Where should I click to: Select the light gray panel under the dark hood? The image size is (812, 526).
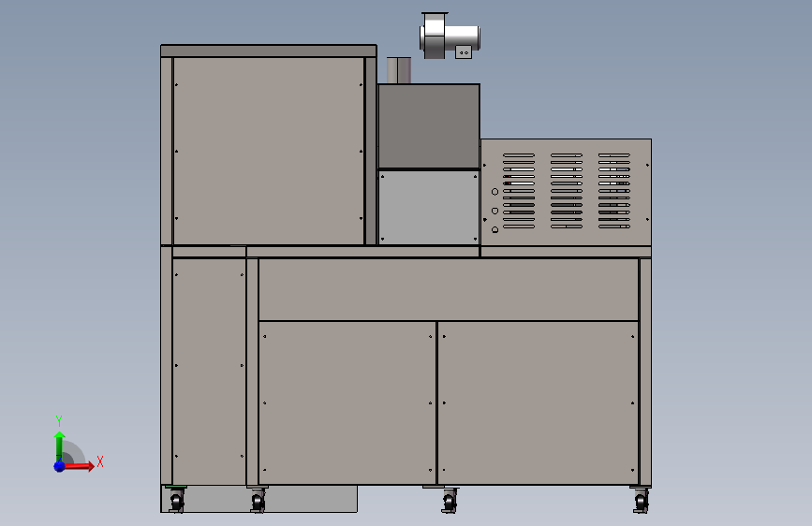point(429,207)
